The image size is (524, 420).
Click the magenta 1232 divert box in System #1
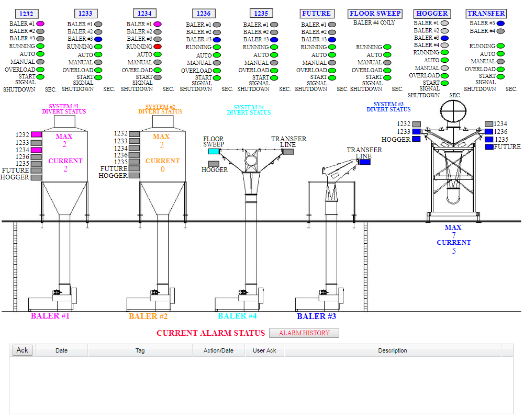pos(37,134)
